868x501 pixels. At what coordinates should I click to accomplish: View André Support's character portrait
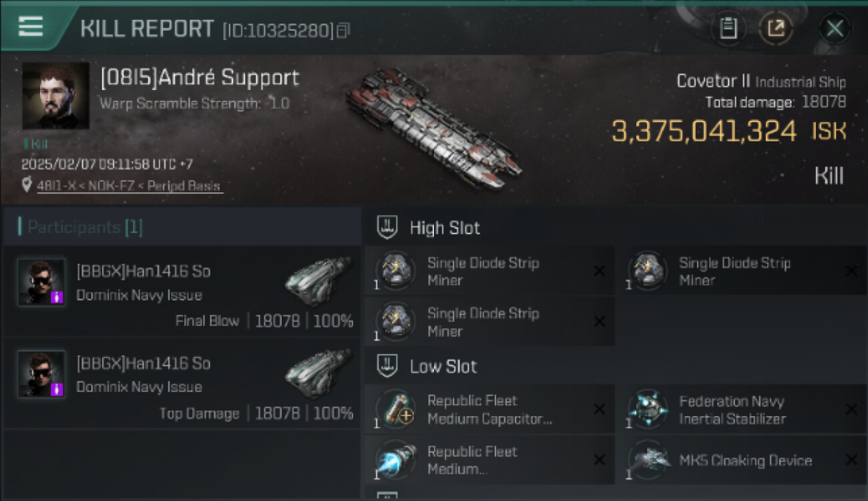coord(55,96)
